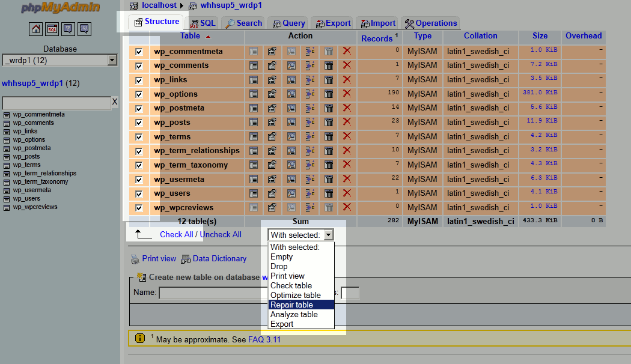Click the Home icon in left panel

[35, 28]
